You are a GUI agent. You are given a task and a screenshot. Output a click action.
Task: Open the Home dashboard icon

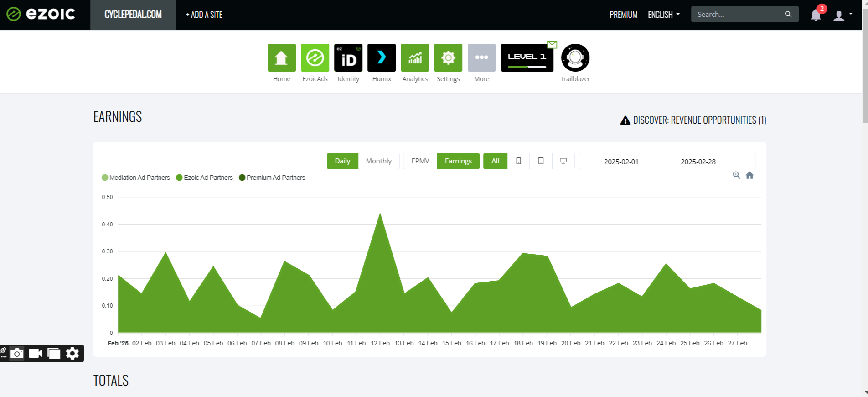click(282, 57)
